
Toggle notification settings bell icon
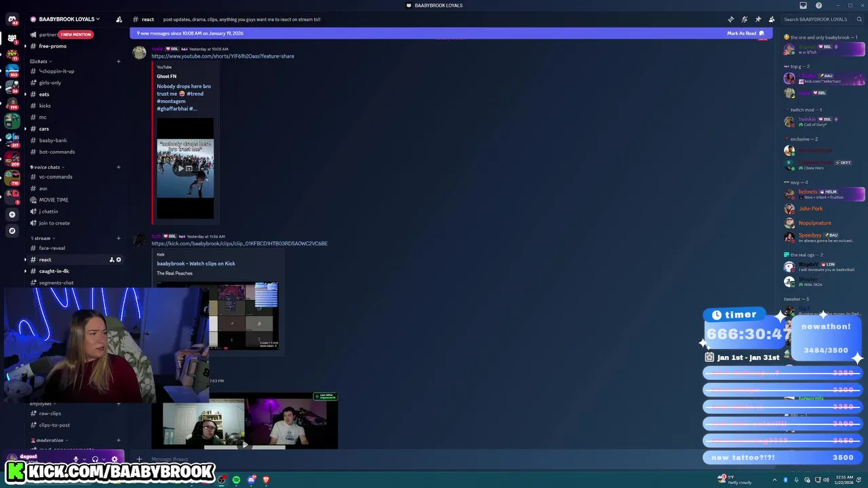744,19
